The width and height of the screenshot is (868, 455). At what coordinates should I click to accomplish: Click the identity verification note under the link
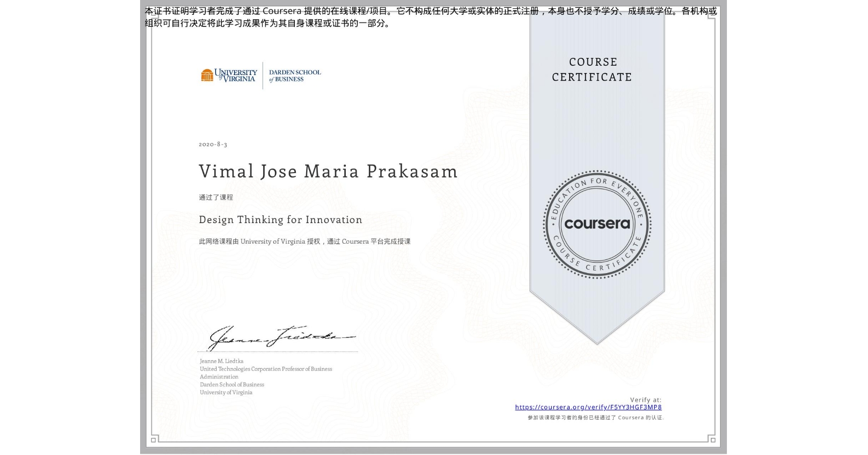(596, 418)
